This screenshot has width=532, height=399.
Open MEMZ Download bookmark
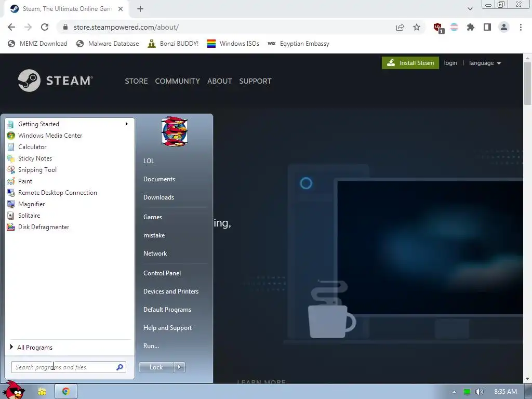pos(37,44)
